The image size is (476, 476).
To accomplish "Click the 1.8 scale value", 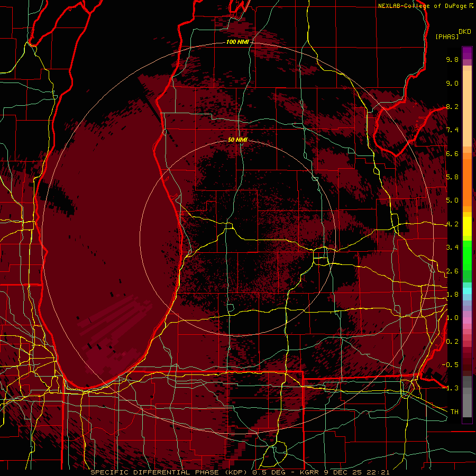I will point(452,295).
